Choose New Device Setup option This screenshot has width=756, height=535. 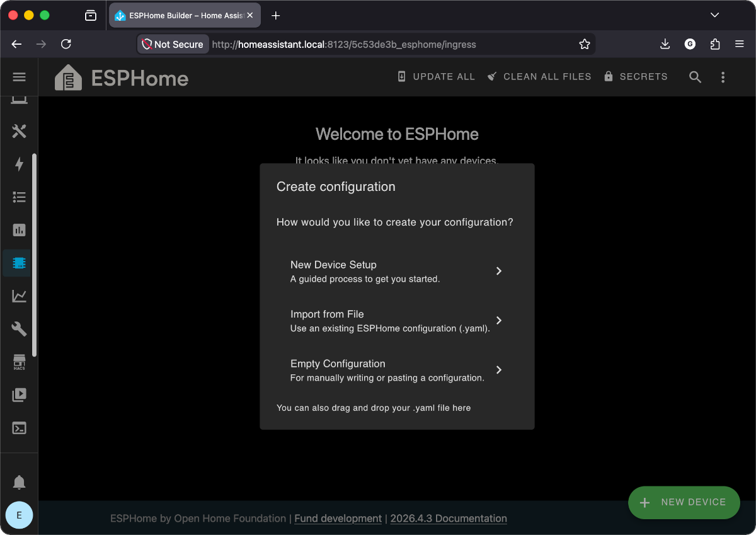397,271
